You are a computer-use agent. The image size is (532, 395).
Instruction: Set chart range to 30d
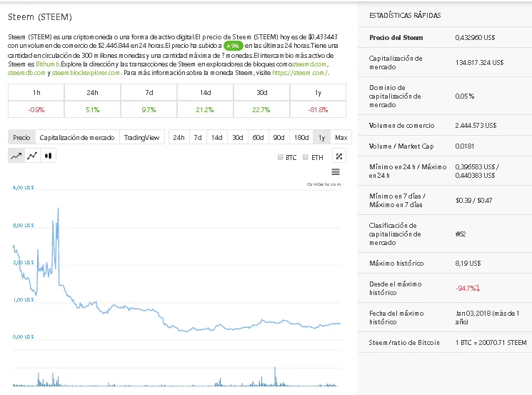pos(238,137)
